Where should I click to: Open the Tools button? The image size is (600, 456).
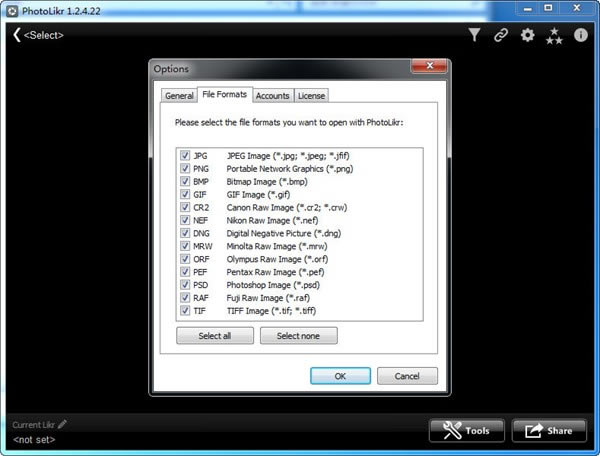pyautogui.click(x=467, y=431)
